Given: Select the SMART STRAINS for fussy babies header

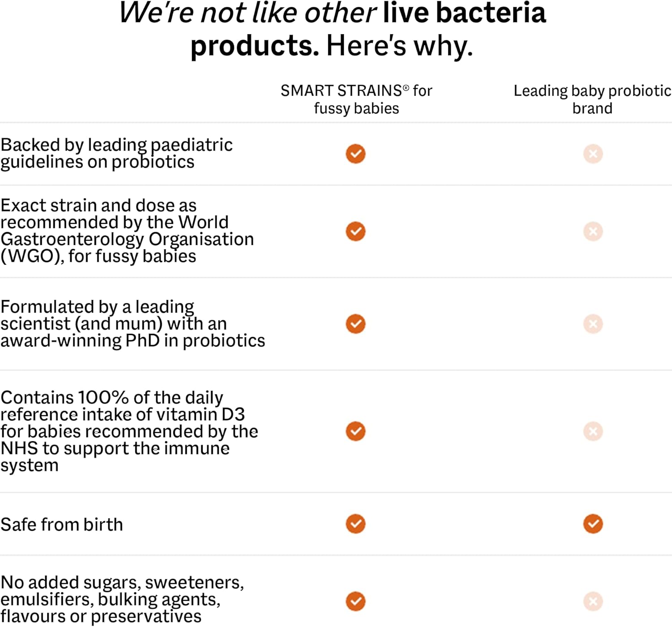Looking at the screenshot, I should tap(356, 99).
